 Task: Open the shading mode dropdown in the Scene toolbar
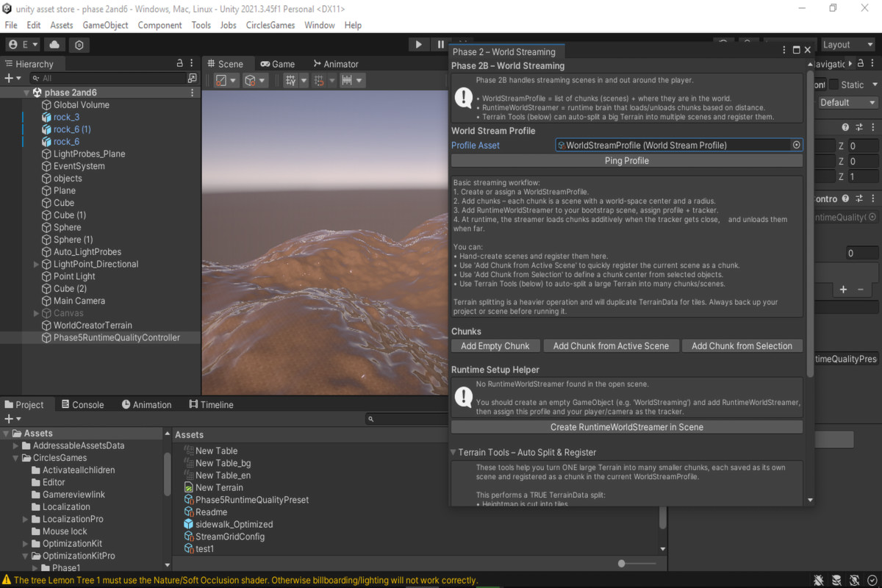226,80
